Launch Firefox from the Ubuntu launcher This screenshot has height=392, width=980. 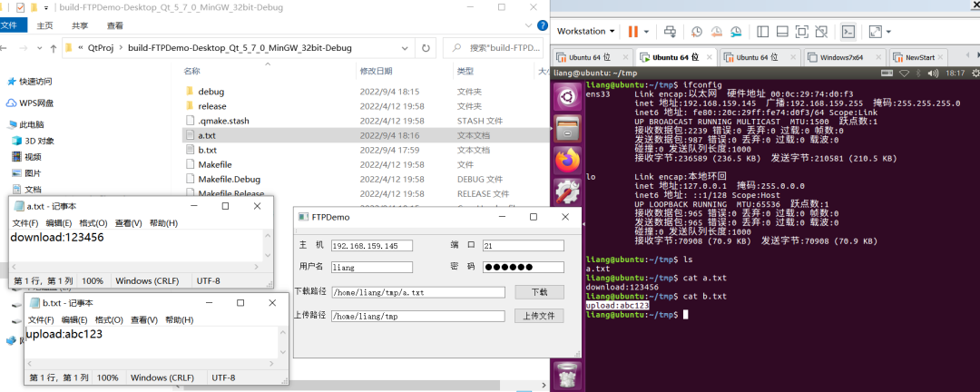coord(567,162)
